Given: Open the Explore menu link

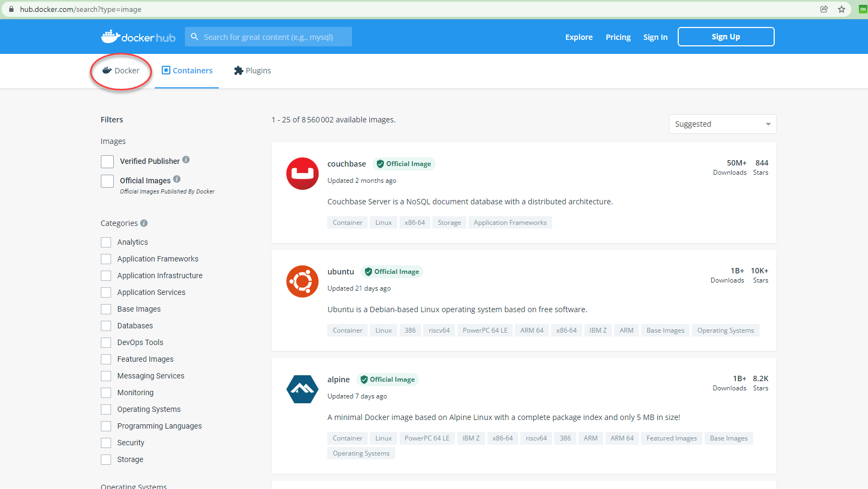Looking at the screenshot, I should [x=579, y=37].
